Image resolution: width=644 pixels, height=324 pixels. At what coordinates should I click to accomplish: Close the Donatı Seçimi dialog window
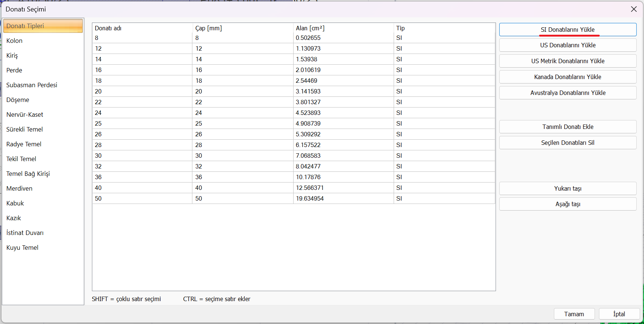click(x=634, y=9)
